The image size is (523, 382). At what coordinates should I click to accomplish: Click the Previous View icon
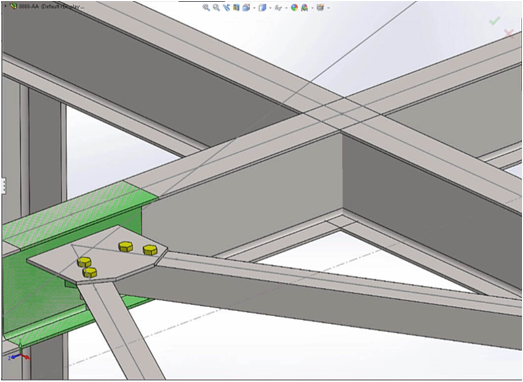[x=226, y=7]
